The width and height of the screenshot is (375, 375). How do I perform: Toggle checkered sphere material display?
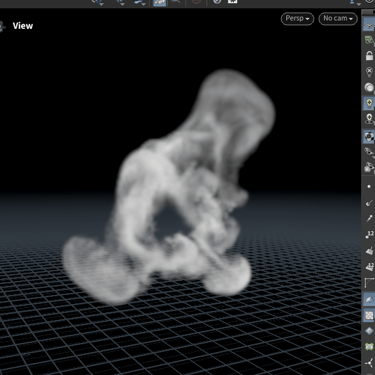click(x=369, y=137)
